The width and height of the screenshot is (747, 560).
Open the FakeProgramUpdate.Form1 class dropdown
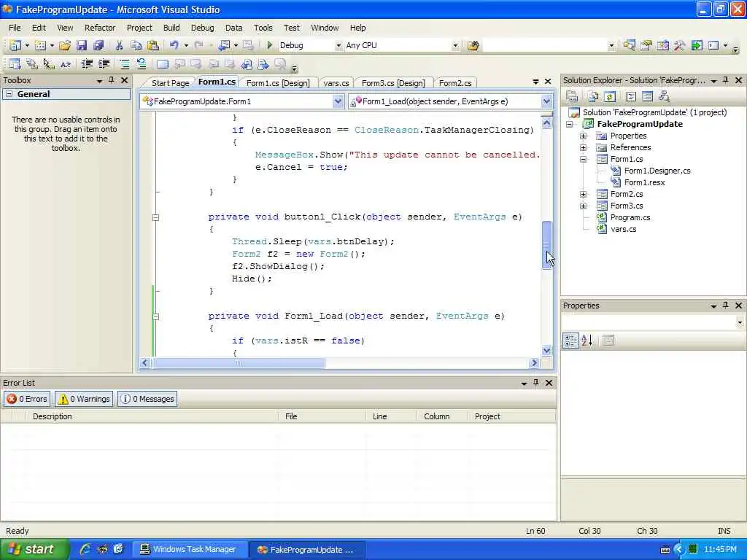coord(338,101)
